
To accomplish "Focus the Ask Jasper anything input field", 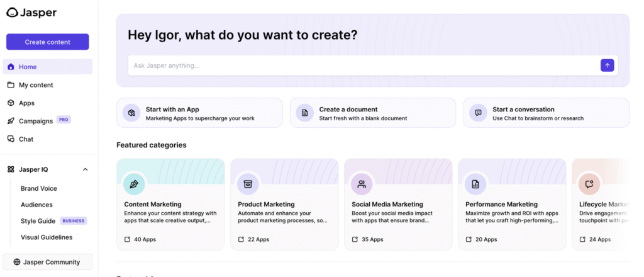I will [364, 65].
